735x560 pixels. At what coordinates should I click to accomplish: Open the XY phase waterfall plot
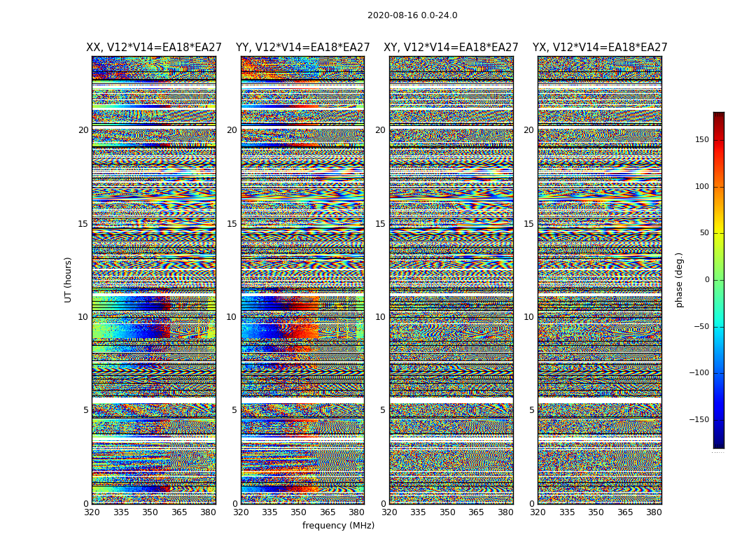click(x=451, y=280)
